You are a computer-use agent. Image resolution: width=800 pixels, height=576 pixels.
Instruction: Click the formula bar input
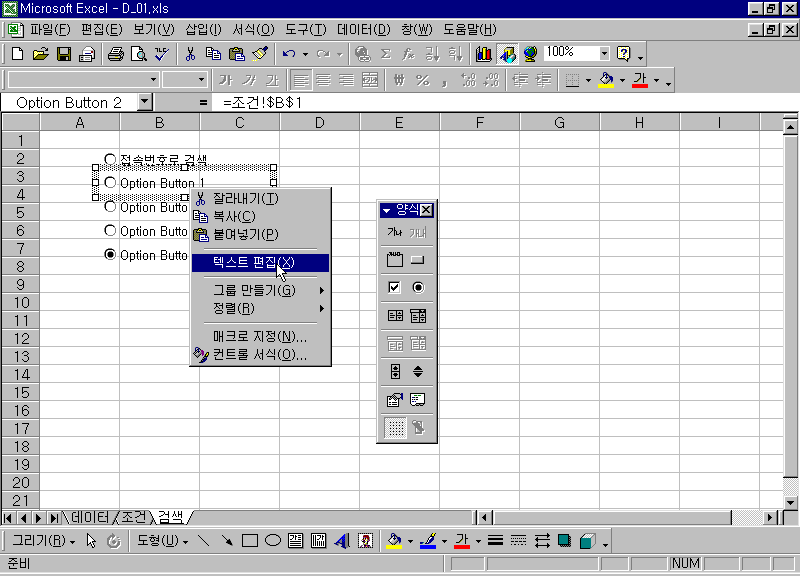coord(508,103)
